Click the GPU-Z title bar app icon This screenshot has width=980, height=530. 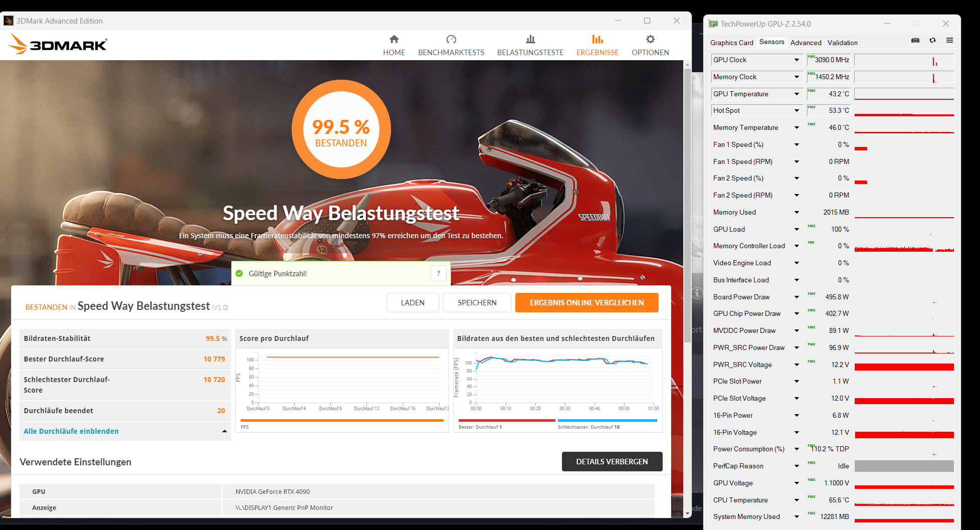pyautogui.click(x=713, y=24)
